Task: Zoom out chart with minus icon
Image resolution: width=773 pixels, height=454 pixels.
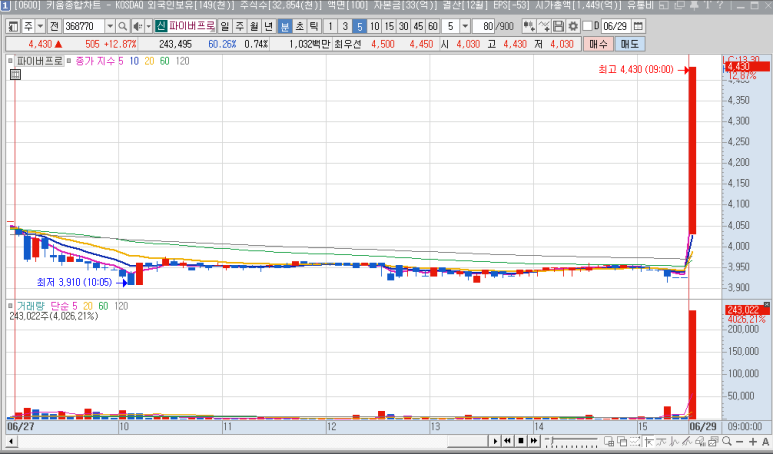Action: click(739, 441)
